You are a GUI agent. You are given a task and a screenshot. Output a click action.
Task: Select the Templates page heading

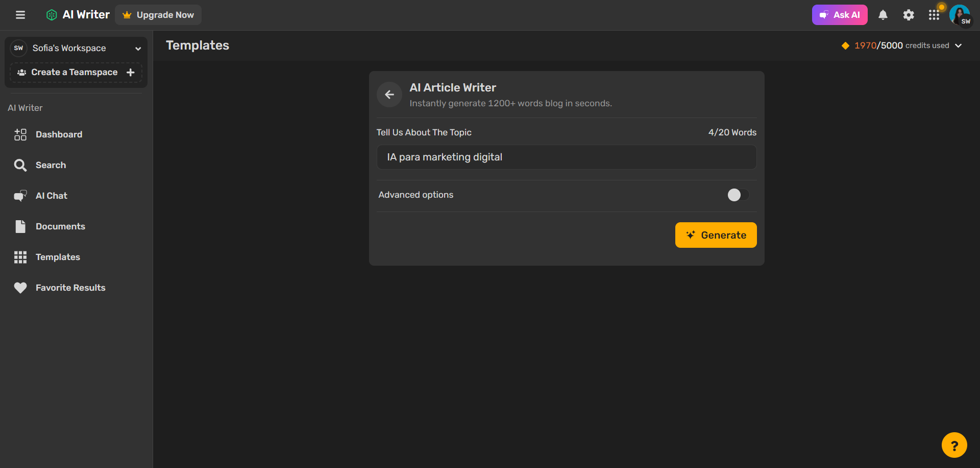(197, 45)
